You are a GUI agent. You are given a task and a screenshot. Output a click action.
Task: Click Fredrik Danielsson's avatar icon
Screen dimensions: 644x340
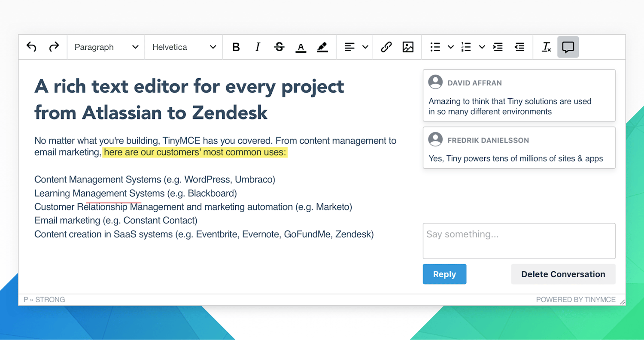435,139
